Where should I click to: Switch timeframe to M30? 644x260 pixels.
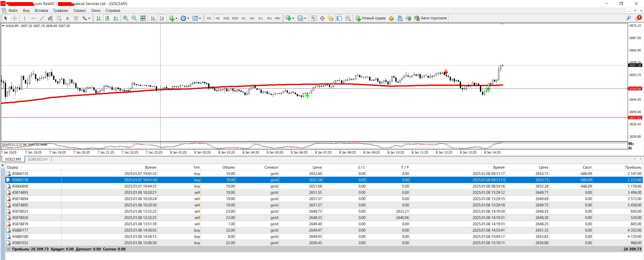235,18
